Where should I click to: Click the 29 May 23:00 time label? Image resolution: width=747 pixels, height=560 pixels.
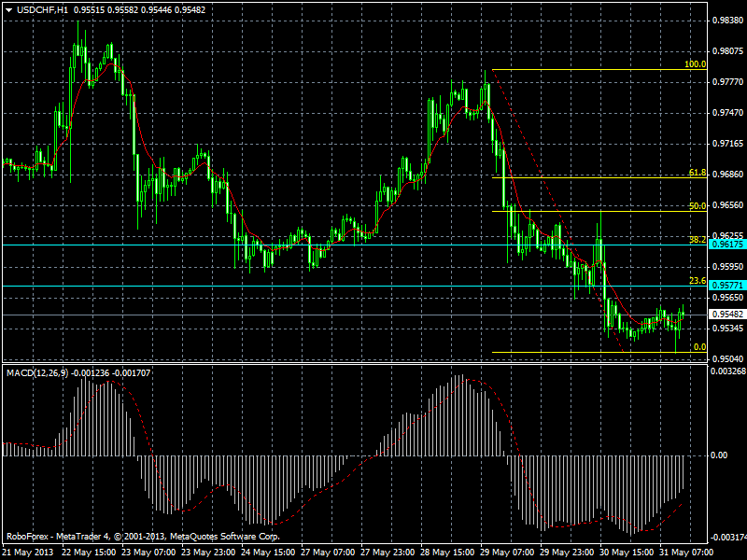[567, 553]
